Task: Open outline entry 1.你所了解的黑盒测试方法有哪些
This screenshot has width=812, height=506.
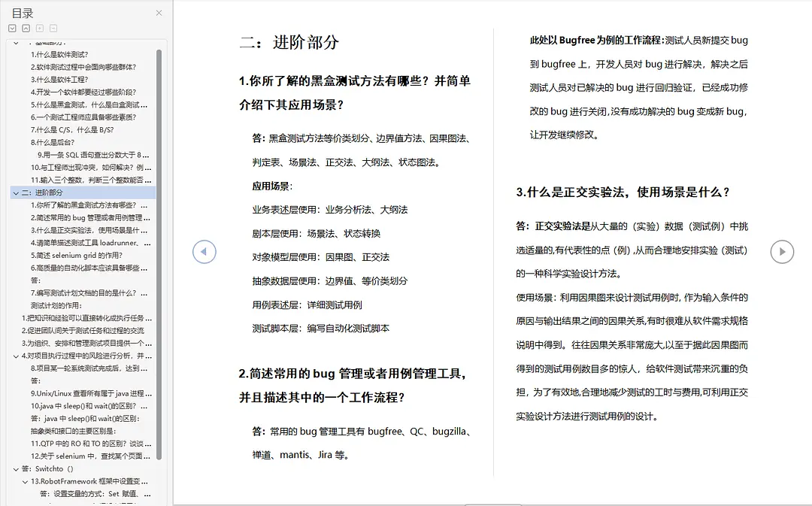Action: pyautogui.click(x=90, y=205)
